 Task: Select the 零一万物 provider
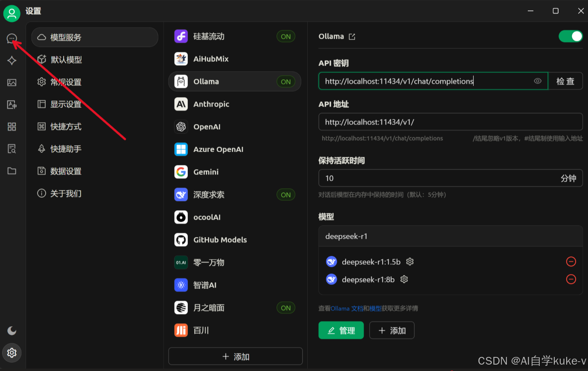tap(235, 262)
